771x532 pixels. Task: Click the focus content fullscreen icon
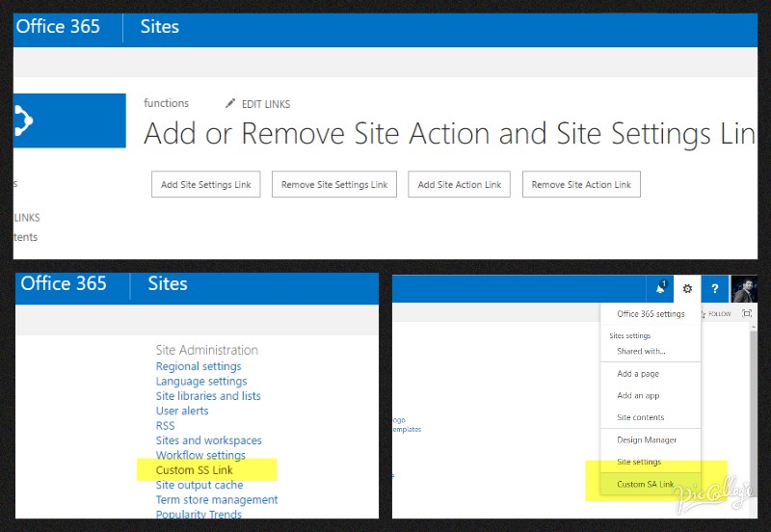click(x=747, y=314)
